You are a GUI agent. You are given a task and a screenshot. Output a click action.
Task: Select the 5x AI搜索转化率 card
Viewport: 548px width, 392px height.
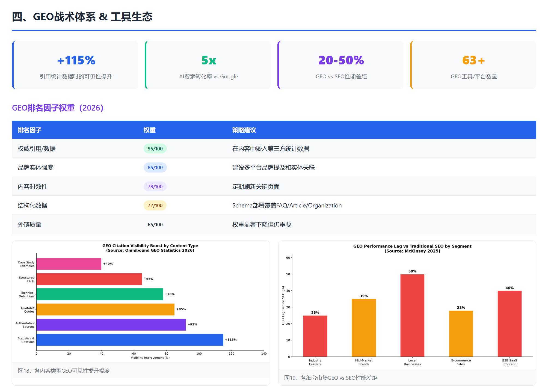click(208, 65)
